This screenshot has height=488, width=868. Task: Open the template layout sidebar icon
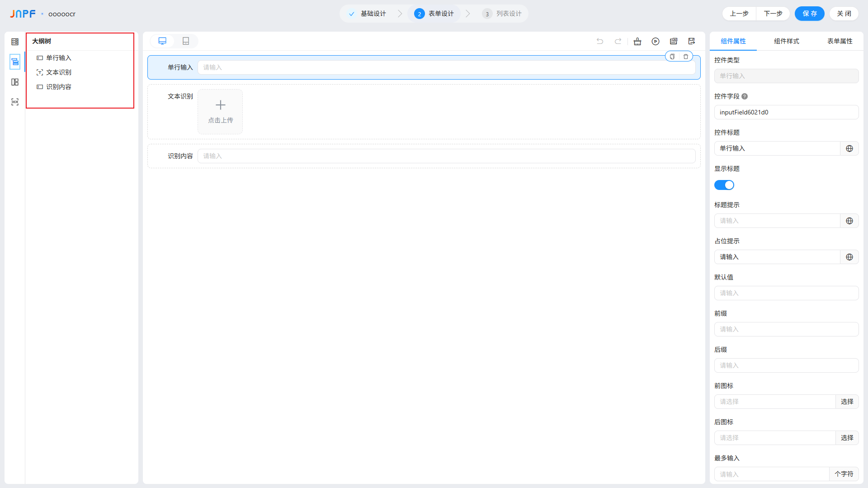pos(15,82)
